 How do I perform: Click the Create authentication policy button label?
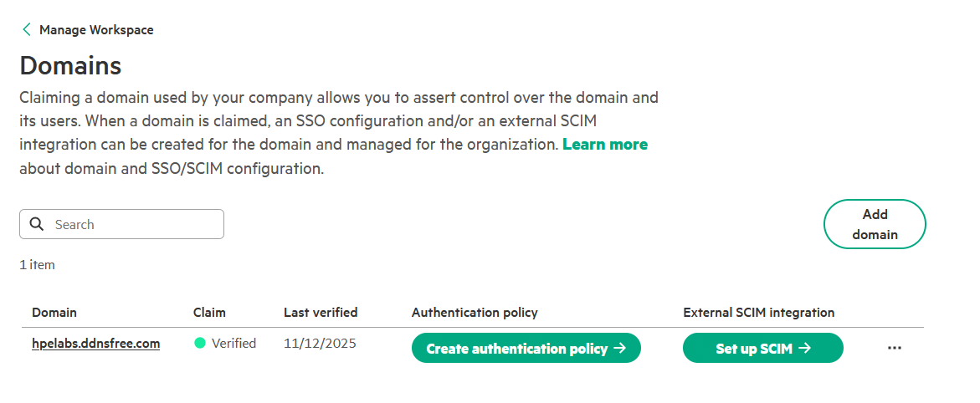pyautogui.click(x=516, y=349)
